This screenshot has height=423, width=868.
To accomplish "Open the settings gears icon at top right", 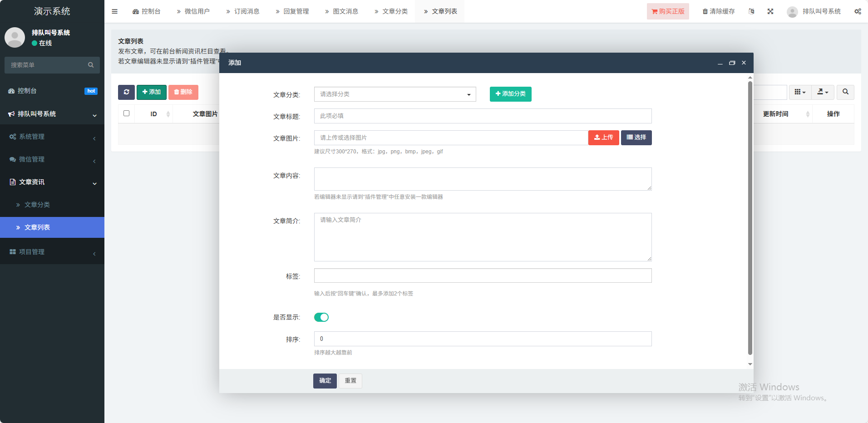I will point(857,11).
